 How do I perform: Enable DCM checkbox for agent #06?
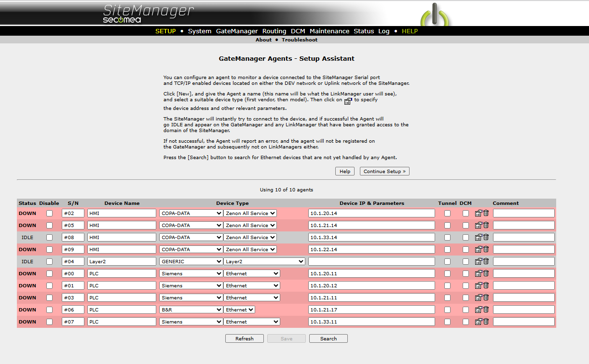[x=466, y=310]
